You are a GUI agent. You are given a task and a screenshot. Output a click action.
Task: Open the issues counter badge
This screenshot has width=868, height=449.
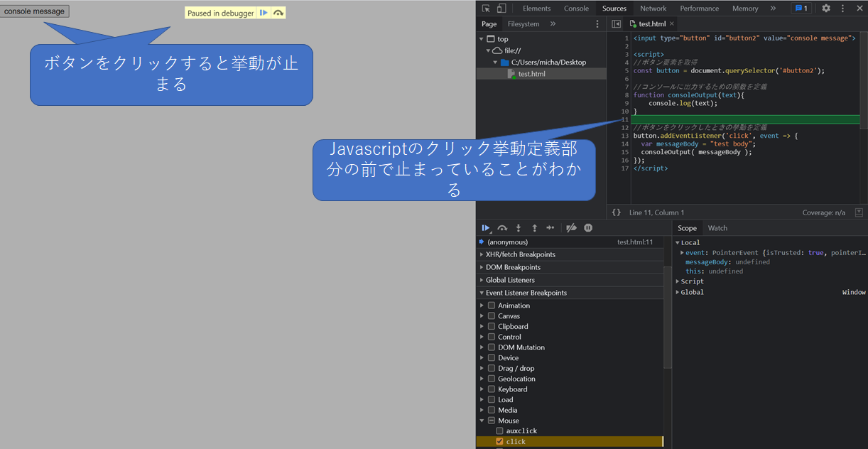(x=801, y=9)
